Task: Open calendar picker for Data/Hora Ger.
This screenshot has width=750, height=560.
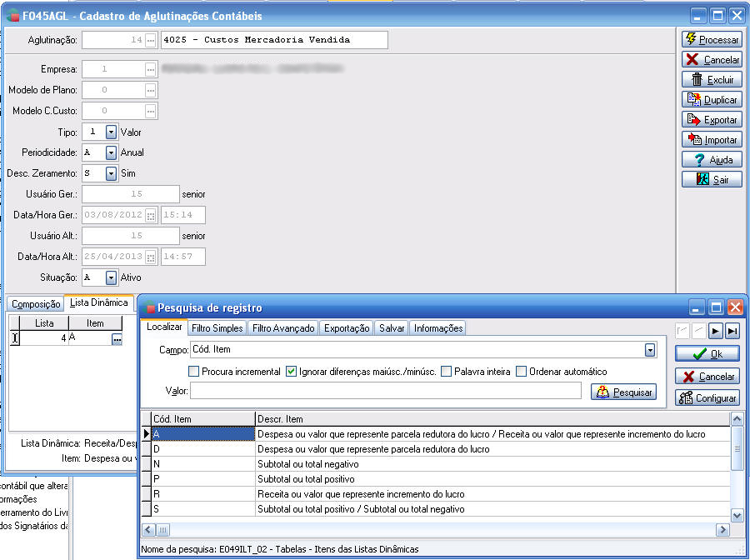Action: (x=151, y=215)
